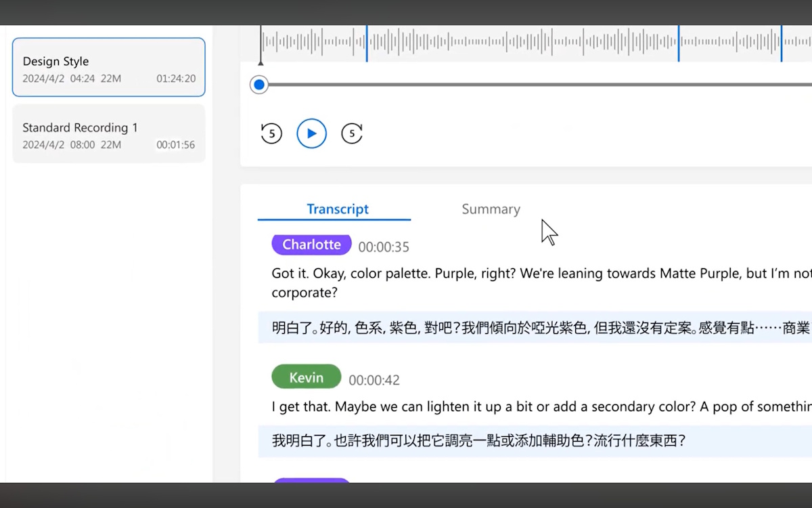Click Kevin's Chinese translation line
This screenshot has width=812, height=508.
(x=478, y=441)
